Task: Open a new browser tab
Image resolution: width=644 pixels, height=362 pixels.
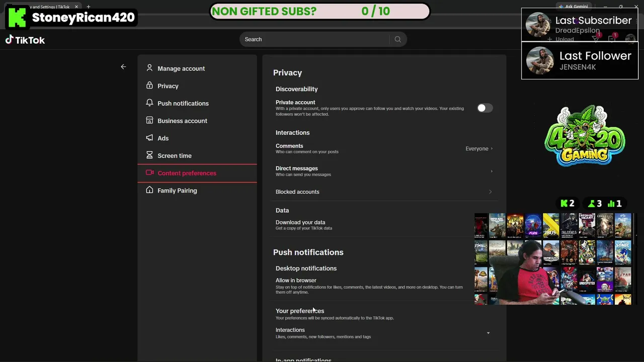Action: [88, 7]
